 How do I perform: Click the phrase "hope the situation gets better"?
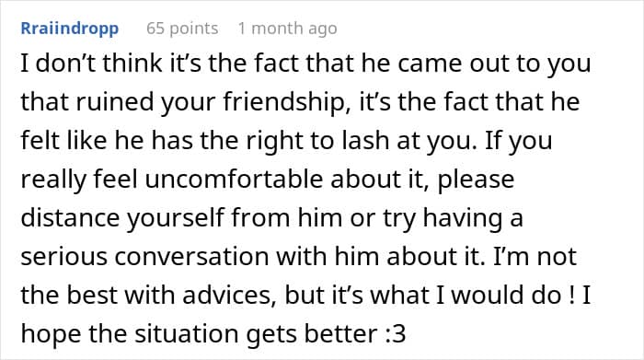pos(200,333)
